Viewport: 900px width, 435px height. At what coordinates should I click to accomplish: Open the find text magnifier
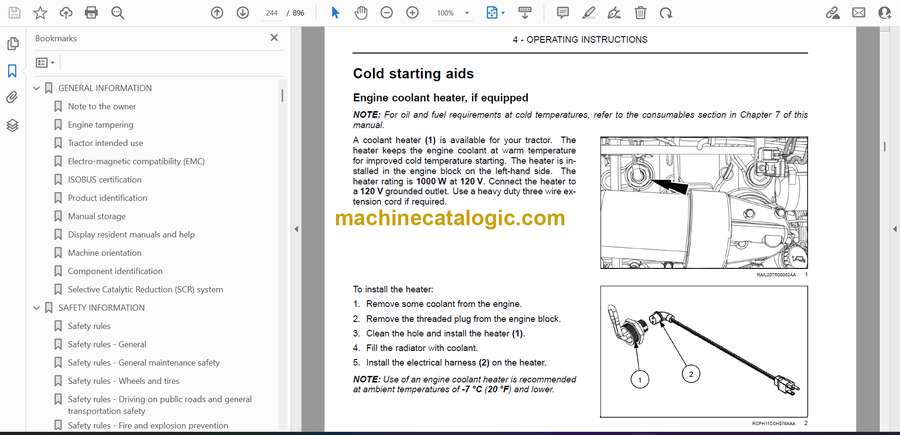(118, 13)
